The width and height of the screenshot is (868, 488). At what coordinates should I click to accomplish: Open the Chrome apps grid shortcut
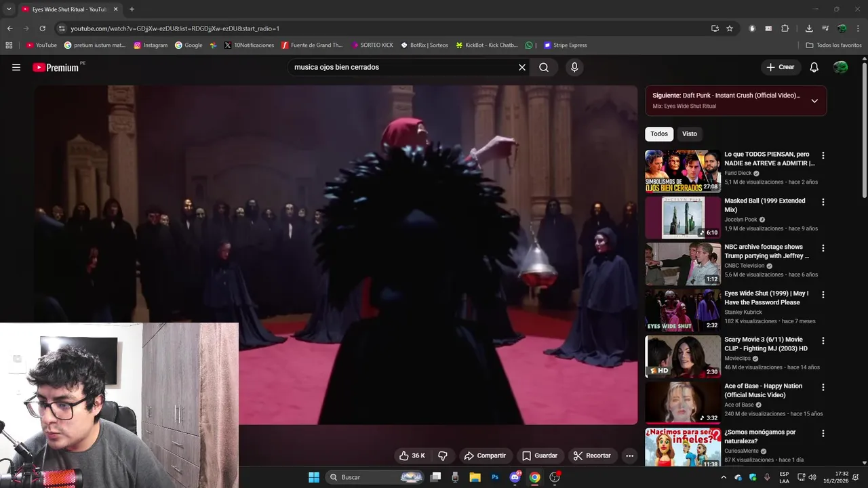click(x=9, y=45)
